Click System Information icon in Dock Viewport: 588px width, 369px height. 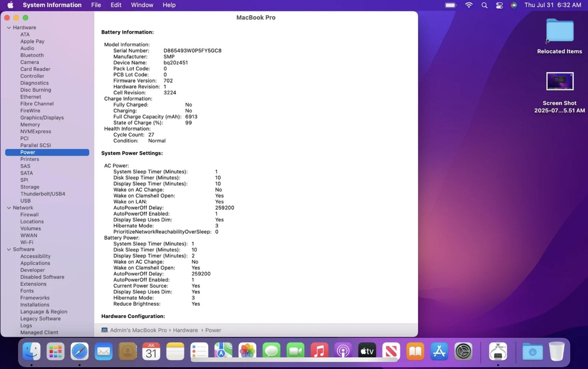498,351
